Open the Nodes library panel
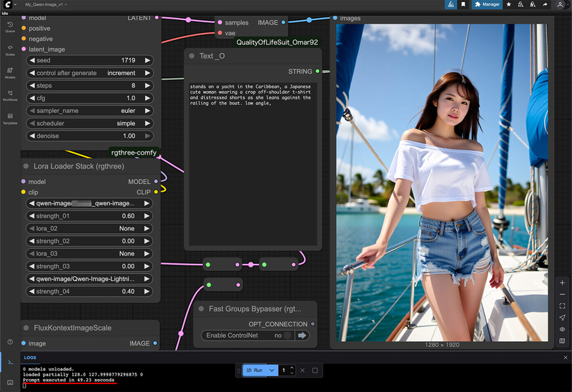The width and height of the screenshot is (572, 392). pos(10,49)
